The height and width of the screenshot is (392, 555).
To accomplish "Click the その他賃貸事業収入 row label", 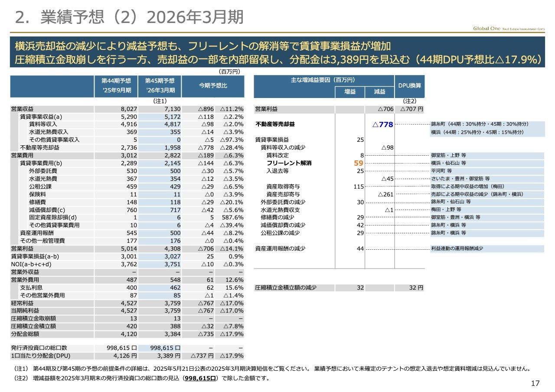I will (x=54, y=140).
